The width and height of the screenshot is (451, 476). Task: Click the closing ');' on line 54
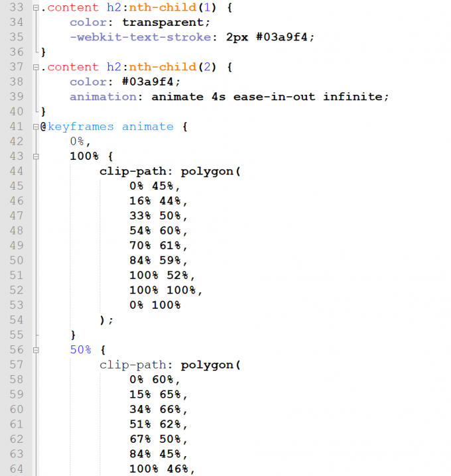106,320
